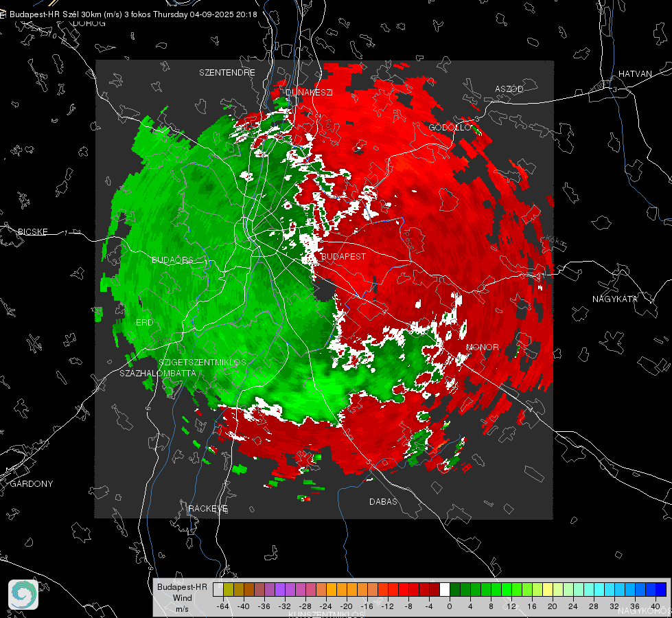This screenshot has width=672, height=618.
Task: Click the 28 legend value
Action: pos(594,606)
